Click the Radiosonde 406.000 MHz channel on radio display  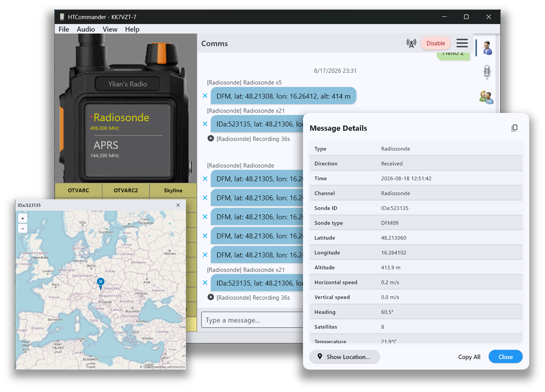[x=120, y=121]
